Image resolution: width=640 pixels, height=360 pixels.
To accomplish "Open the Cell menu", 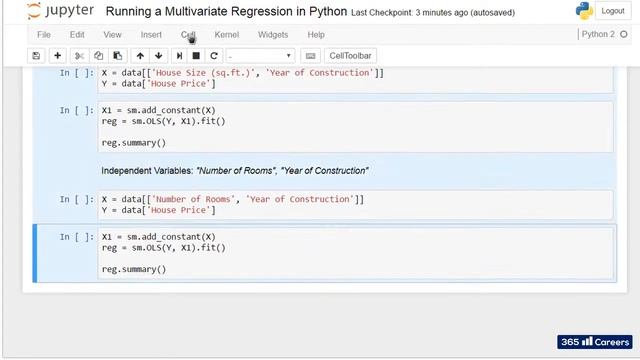I will pyautogui.click(x=188, y=35).
